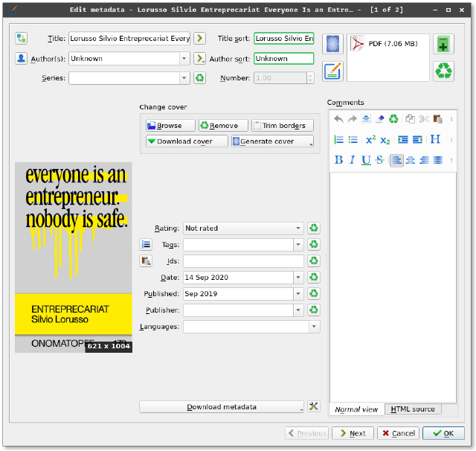This screenshot has width=476, height=451.
Task: Click the green clear icon in Comments toolbar
Action: coord(393,119)
